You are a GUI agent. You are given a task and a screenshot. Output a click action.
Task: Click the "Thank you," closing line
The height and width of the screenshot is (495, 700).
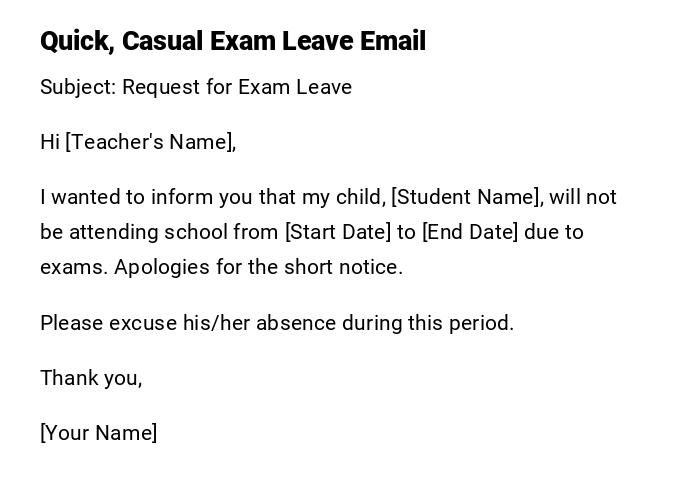click(x=91, y=378)
